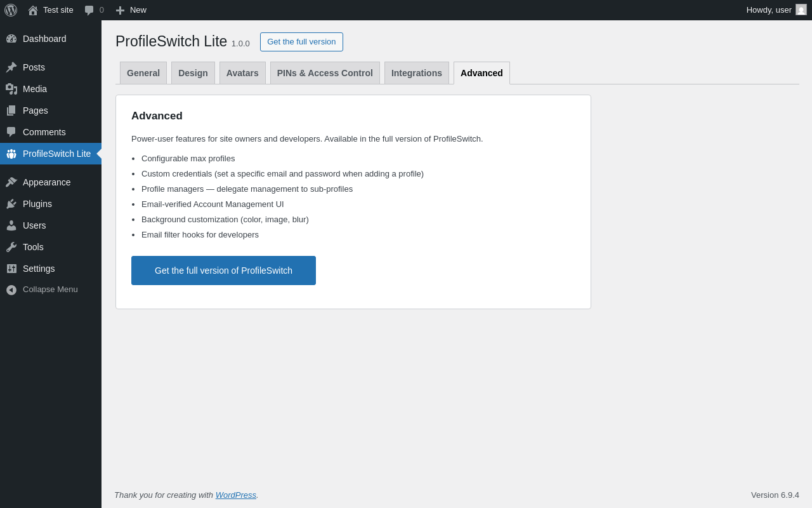Click the Comments speech bubble sidebar icon
The height and width of the screenshot is (508, 812).
click(11, 132)
